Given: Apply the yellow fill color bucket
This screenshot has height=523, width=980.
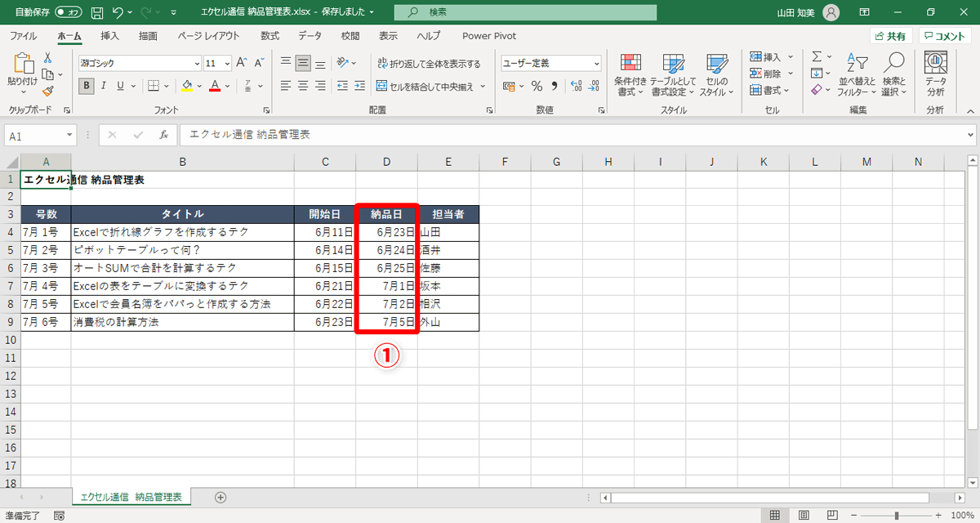Looking at the screenshot, I should coord(187,85).
